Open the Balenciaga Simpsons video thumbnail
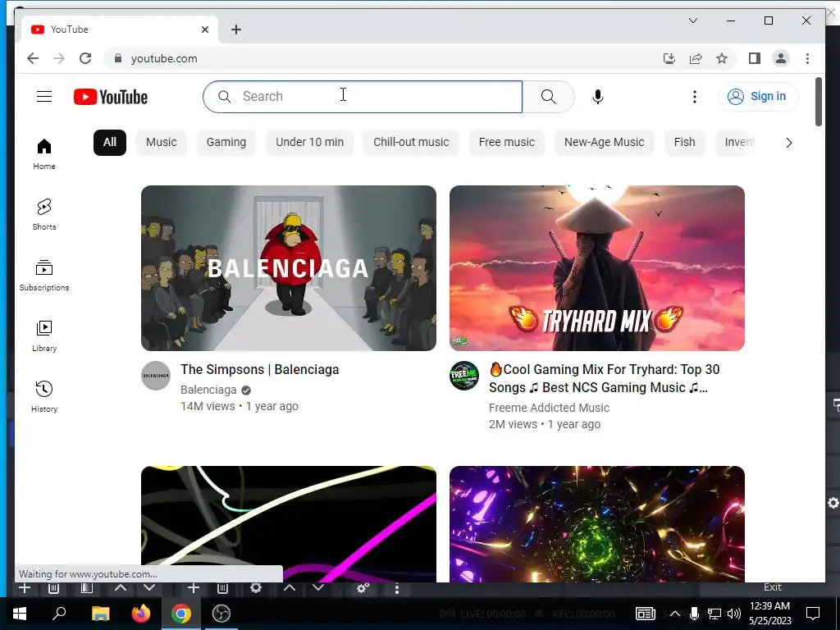This screenshot has width=840, height=630. click(289, 268)
